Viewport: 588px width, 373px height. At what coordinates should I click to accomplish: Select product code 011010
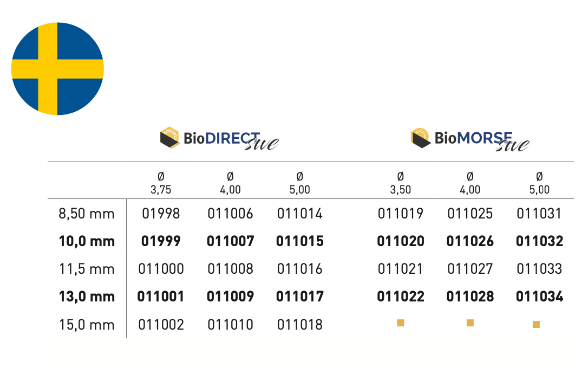(x=230, y=325)
